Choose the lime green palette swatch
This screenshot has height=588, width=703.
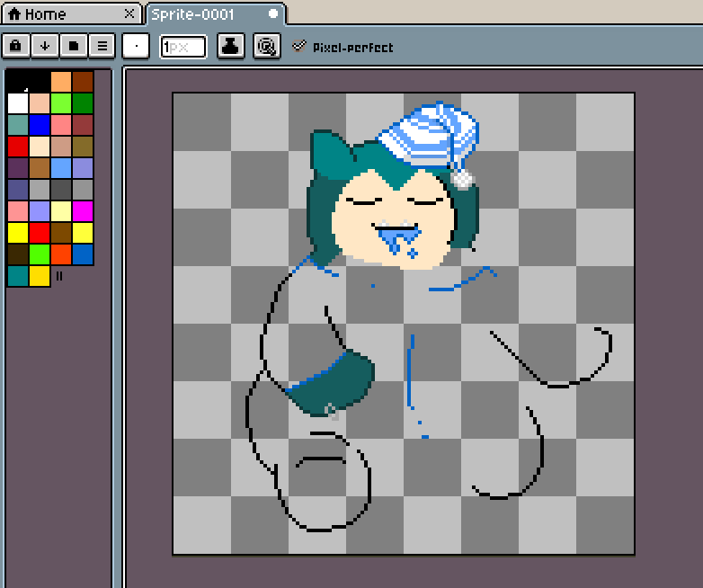click(61, 103)
